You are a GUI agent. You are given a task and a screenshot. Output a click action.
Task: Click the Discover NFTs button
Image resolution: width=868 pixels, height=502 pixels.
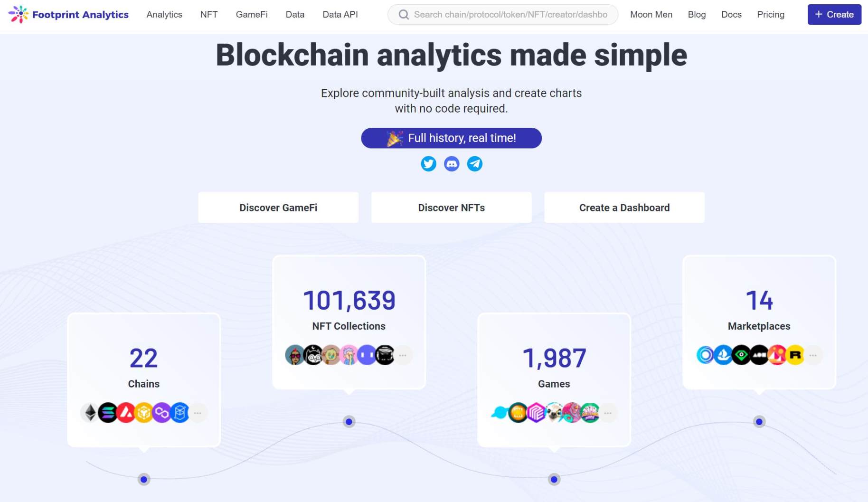451,208
